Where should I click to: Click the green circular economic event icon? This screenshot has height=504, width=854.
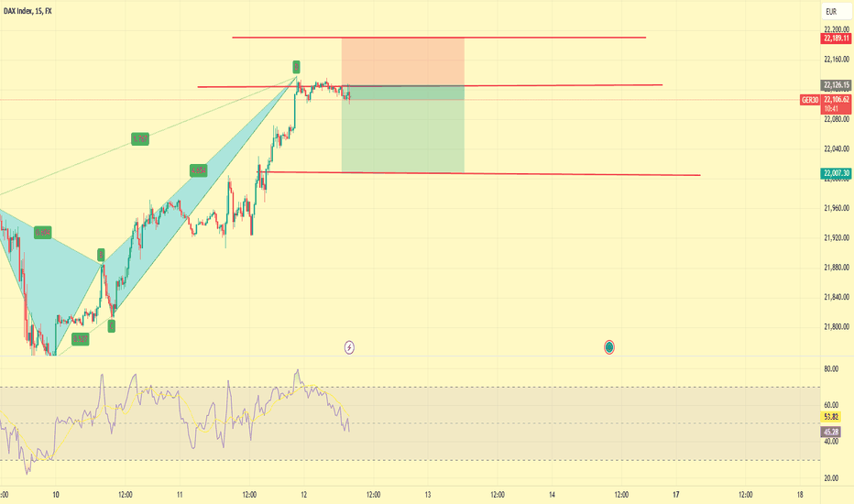tap(609, 347)
